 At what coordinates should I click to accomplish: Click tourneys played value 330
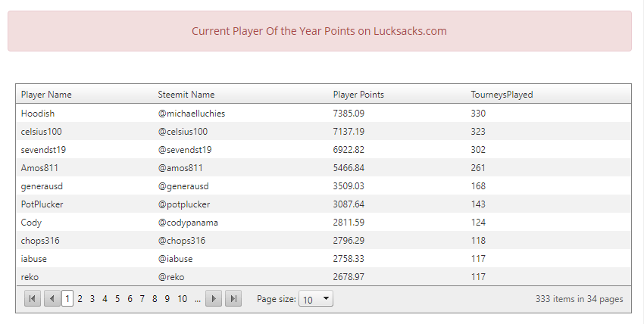click(x=478, y=114)
